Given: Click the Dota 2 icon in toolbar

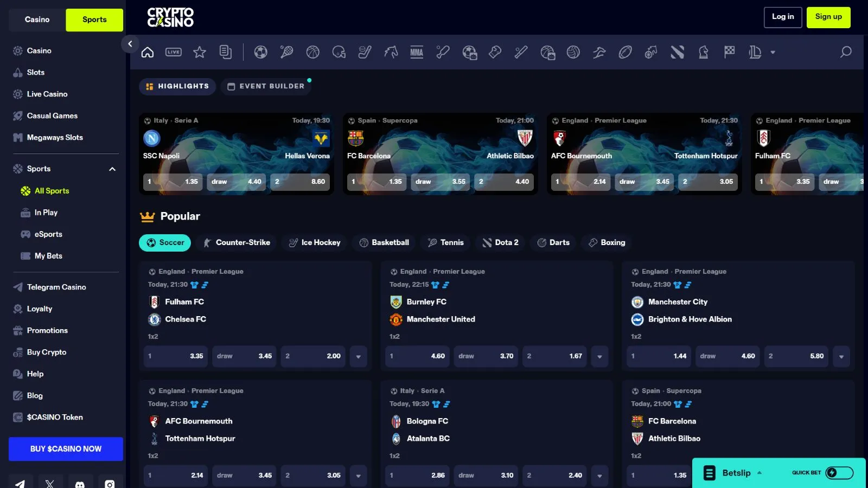Looking at the screenshot, I should (677, 52).
